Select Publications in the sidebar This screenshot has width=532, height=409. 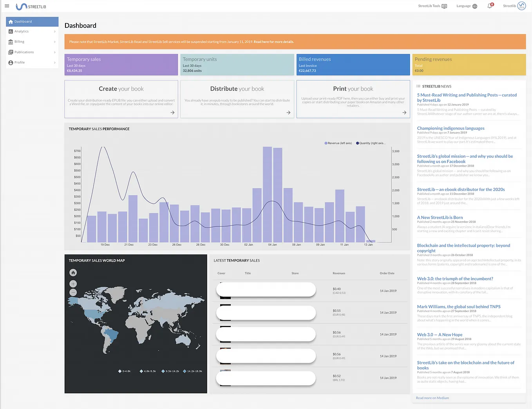coord(32,52)
